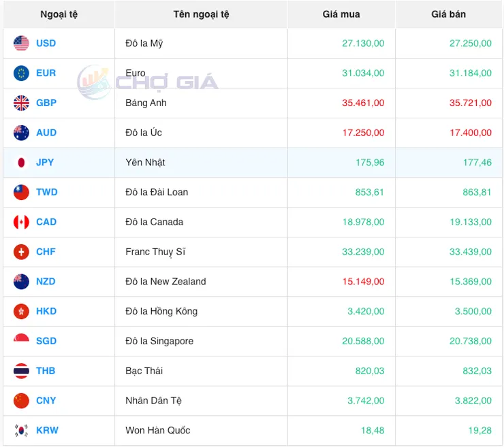Click the Giá bán column header
Screen dimensions: 504x447
[449, 14]
